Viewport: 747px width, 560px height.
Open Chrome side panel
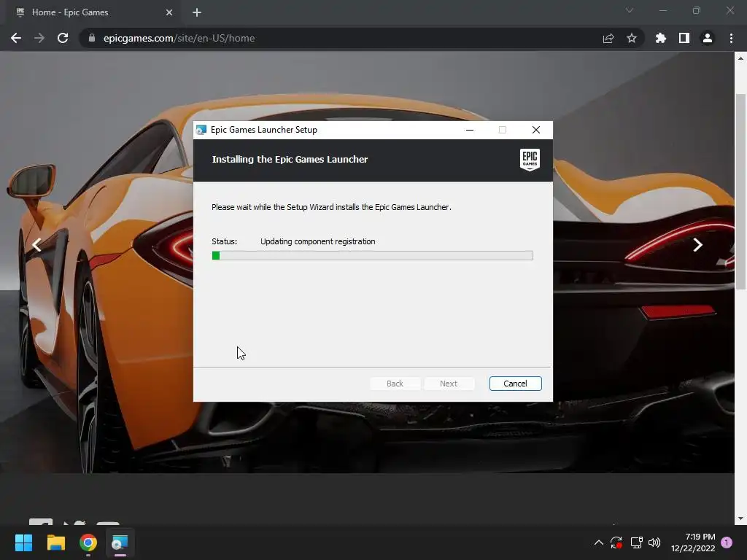(x=684, y=38)
